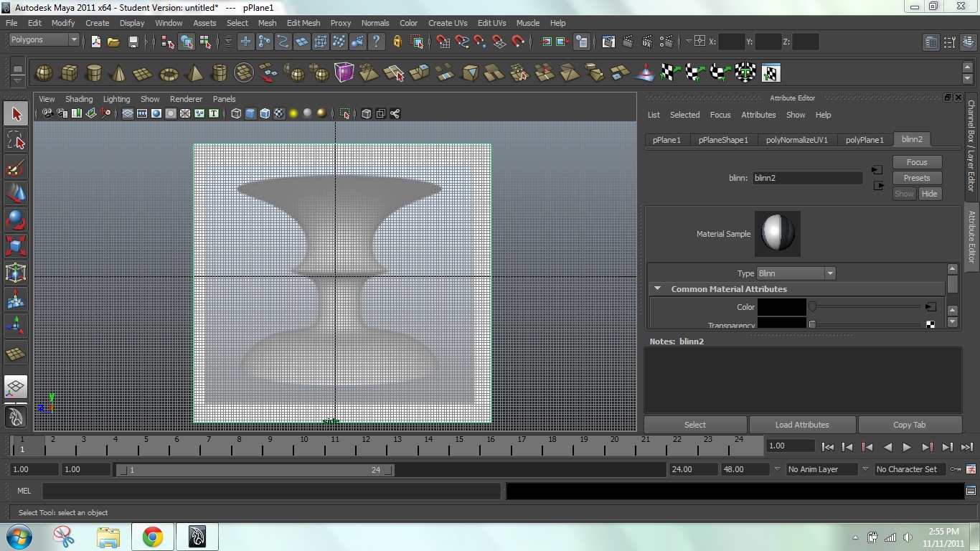Click the Load Attributes button
Image resolution: width=980 pixels, height=551 pixels.
coord(802,425)
